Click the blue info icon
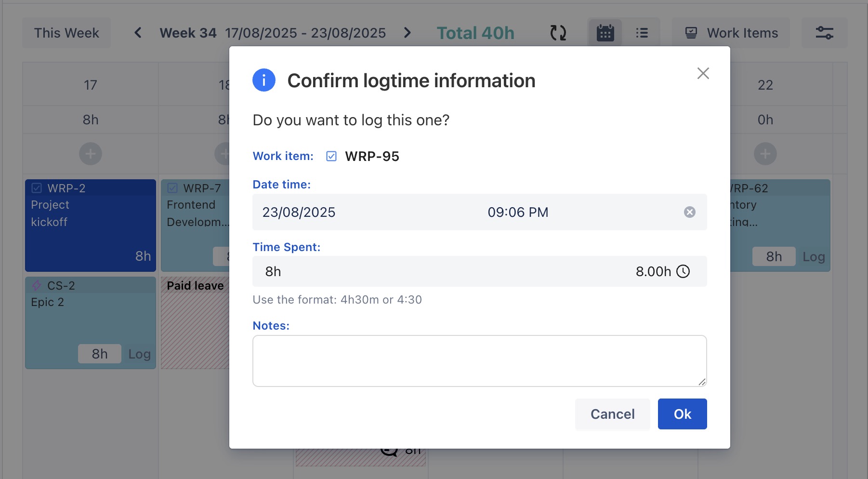The image size is (868, 479). [264, 80]
